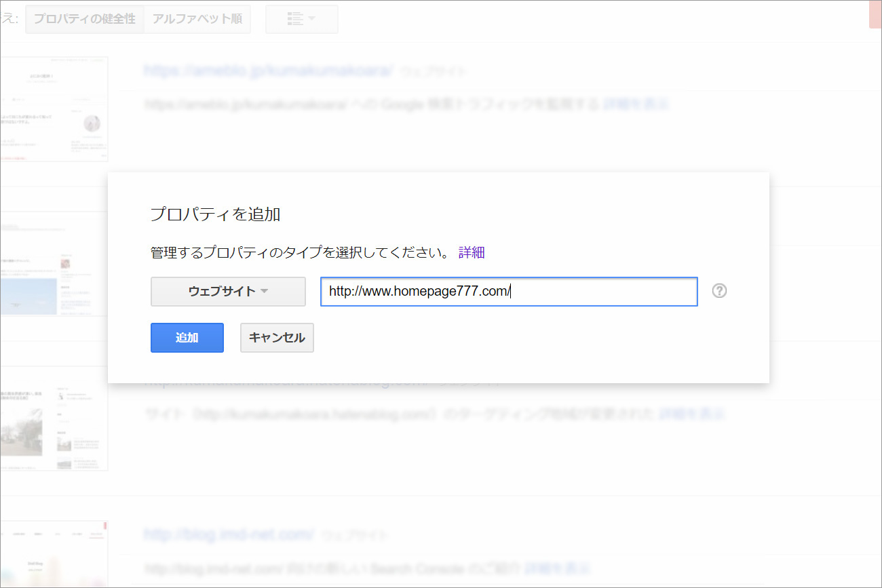Open the list view options dropdown
The height and width of the screenshot is (588, 882).
coord(302,19)
